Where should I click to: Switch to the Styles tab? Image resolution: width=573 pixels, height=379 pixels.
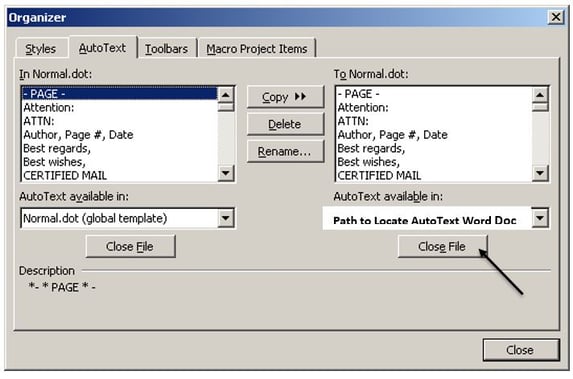point(41,49)
